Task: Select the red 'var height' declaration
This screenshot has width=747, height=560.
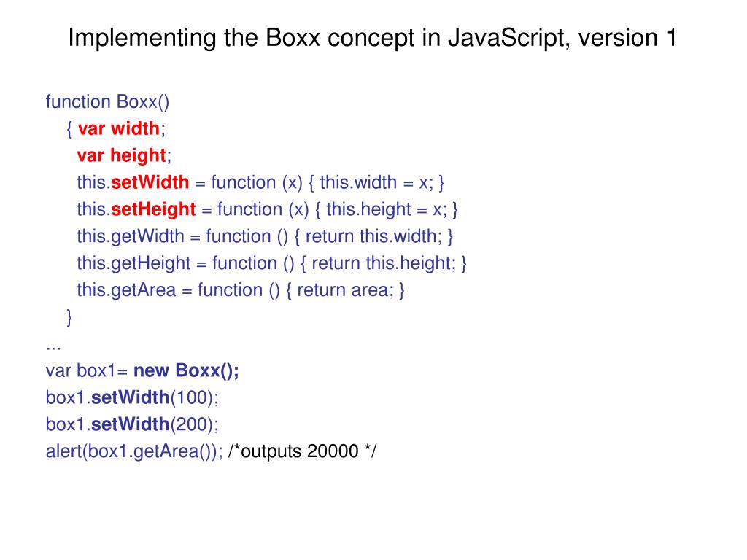Action: point(122,156)
